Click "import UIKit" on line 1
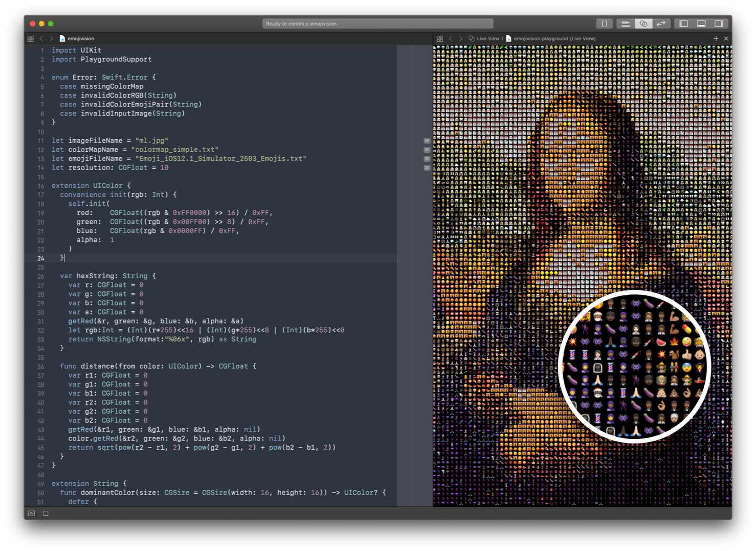756x551 pixels. click(x=77, y=50)
